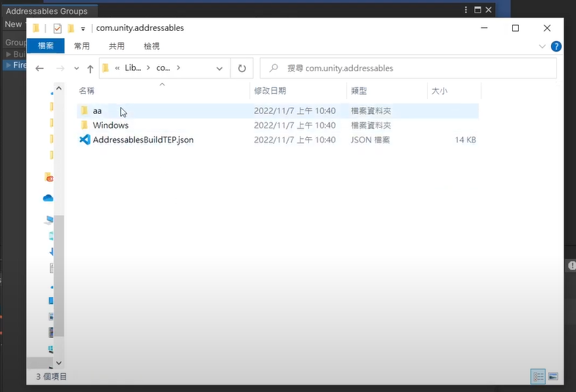
Task: Sort by 大小 column header
Action: point(440,91)
